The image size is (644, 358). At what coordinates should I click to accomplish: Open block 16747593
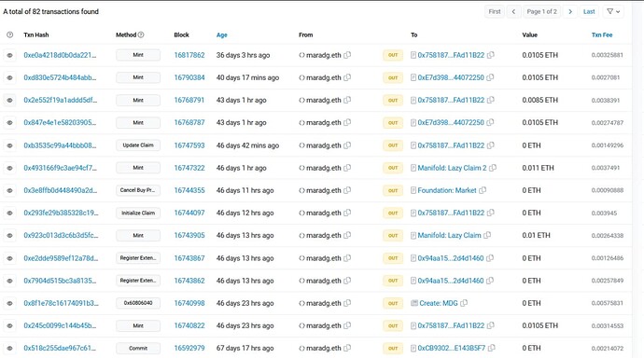pos(189,145)
